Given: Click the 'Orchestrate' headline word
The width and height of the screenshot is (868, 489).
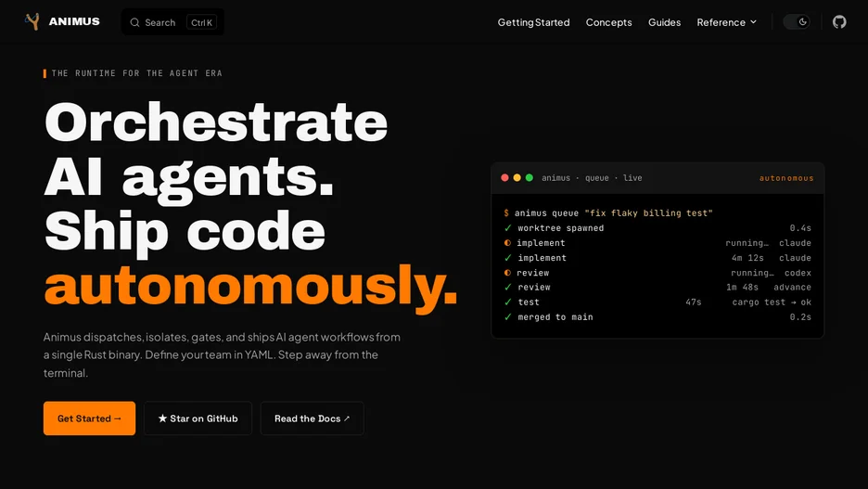Looking at the screenshot, I should (x=216, y=122).
